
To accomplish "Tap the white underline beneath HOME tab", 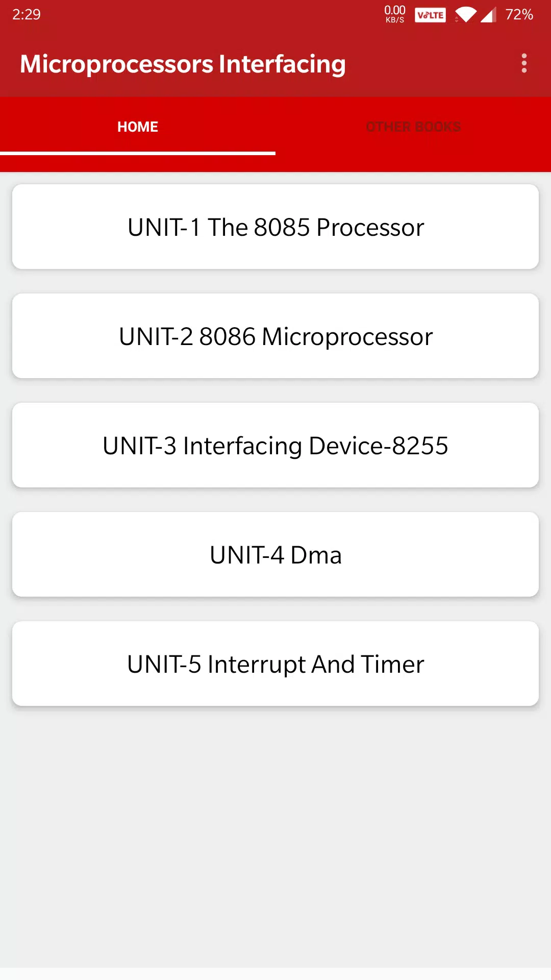I will pos(138,153).
